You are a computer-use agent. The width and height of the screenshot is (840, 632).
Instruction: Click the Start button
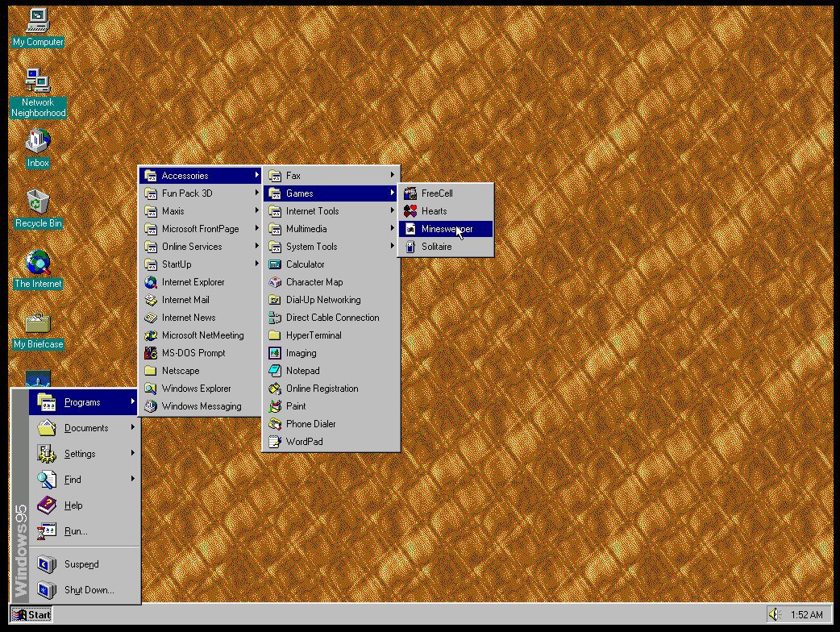[x=31, y=614]
